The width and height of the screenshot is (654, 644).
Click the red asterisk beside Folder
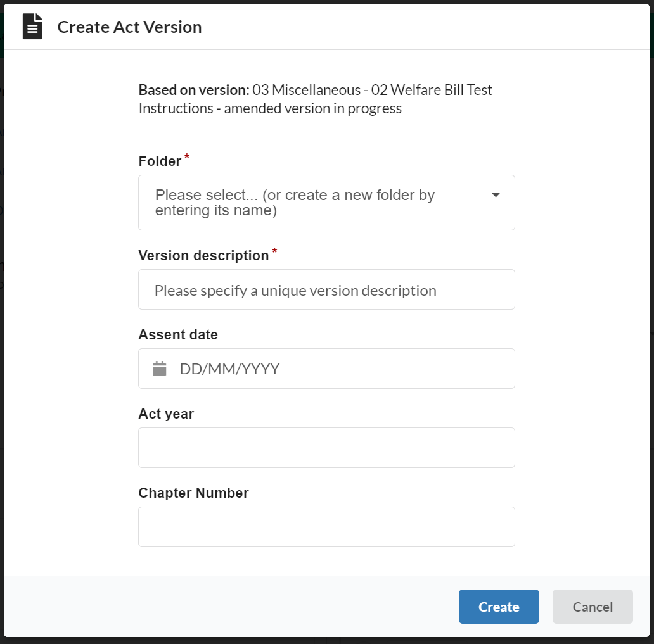click(187, 157)
